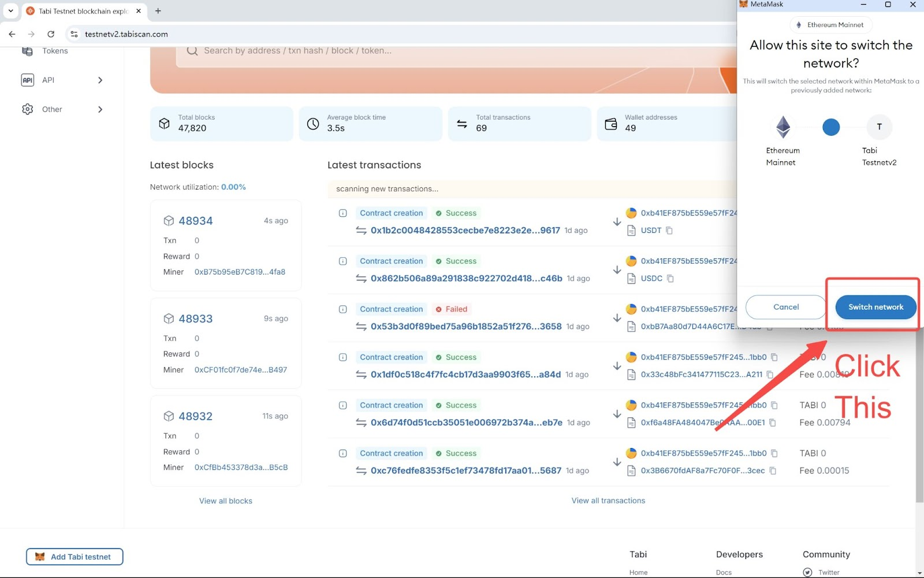Click the Tabi Testnetv2 network avatar T
Viewport: 924px width, 578px height.
[879, 127]
